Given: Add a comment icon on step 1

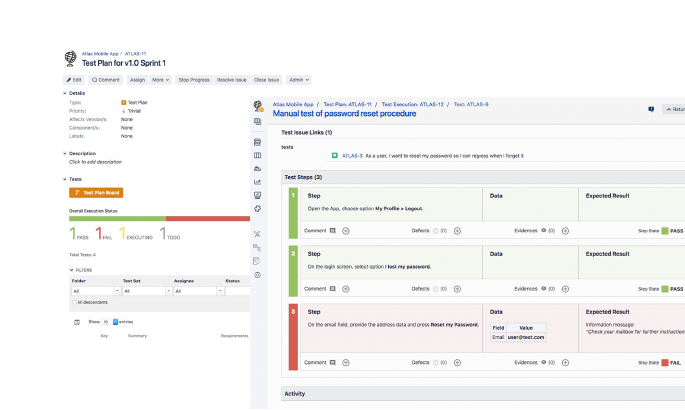Looking at the screenshot, I should pos(333,231).
